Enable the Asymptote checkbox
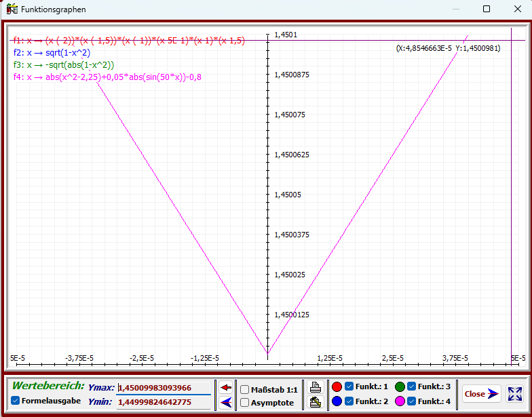 244,403
